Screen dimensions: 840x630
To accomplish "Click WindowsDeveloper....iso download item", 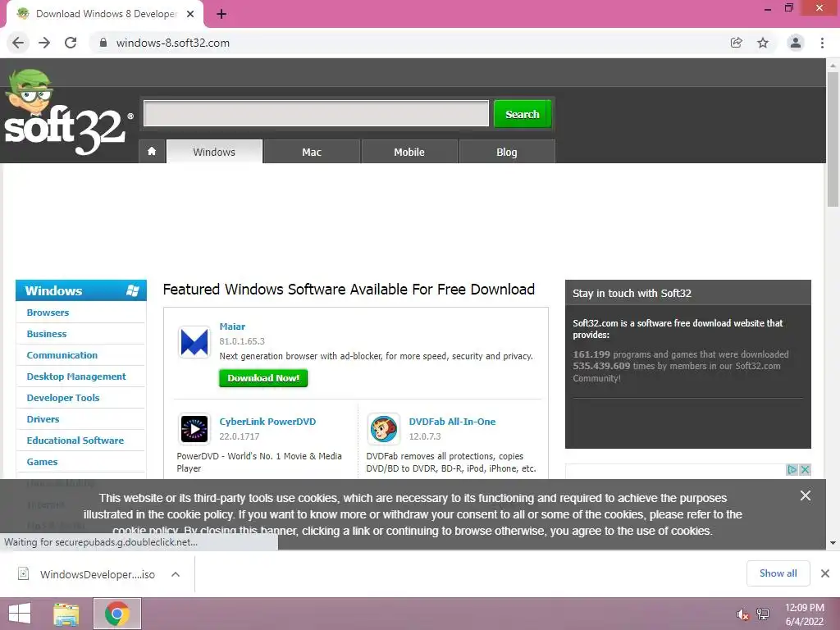I will pyautogui.click(x=98, y=574).
